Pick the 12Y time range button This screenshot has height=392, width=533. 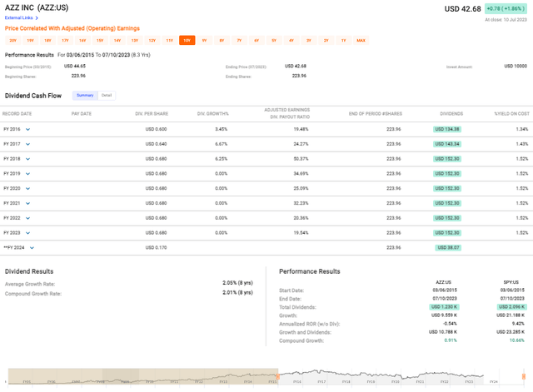[152, 41]
